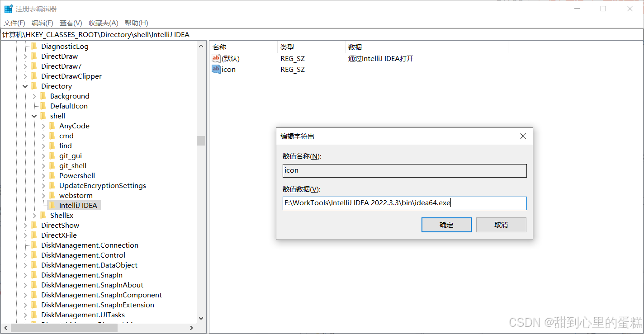The image size is (644, 334).
Task: Click the tree pane vertical scrollbar thumb
Action: pyautogui.click(x=201, y=141)
